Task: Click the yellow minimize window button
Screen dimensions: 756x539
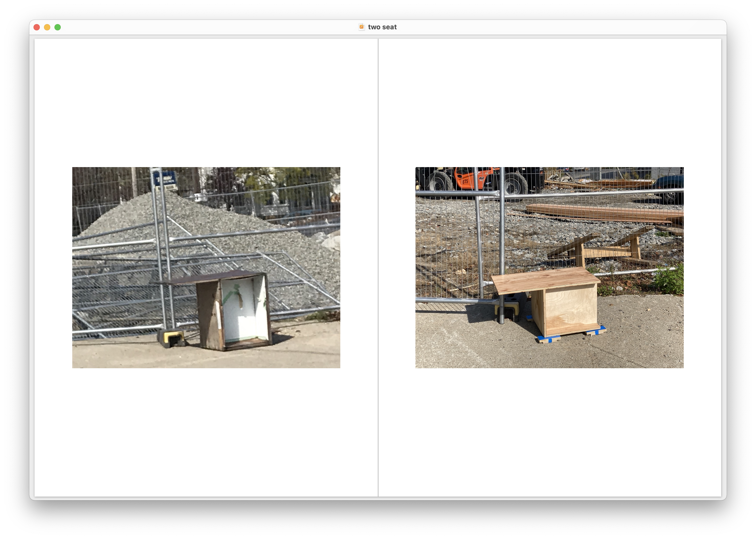Action: (47, 27)
